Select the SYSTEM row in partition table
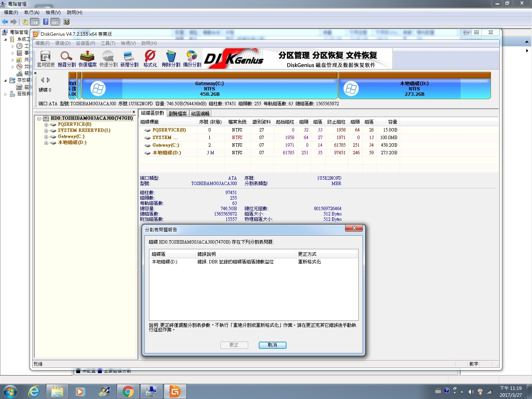The width and height of the screenshot is (532, 399). pyautogui.click(x=270, y=138)
